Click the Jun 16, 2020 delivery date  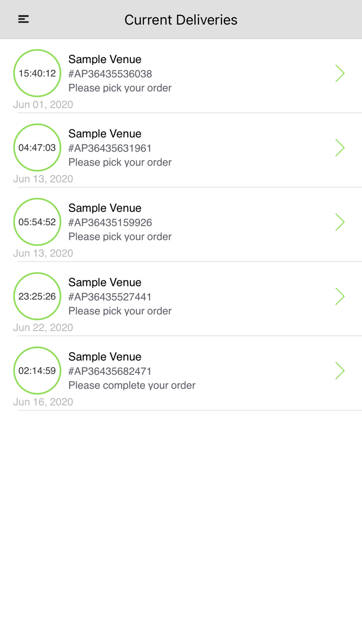point(43,402)
